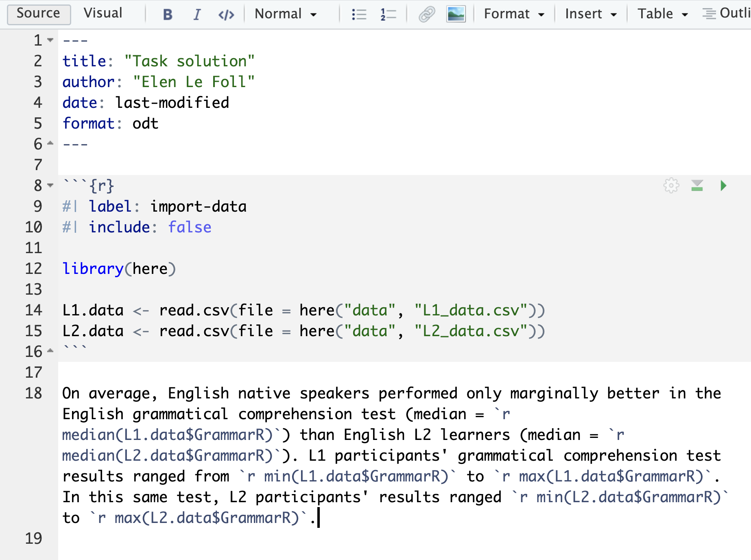The width and height of the screenshot is (751, 560).
Task: Format selection as inline code
Action: click(x=226, y=15)
